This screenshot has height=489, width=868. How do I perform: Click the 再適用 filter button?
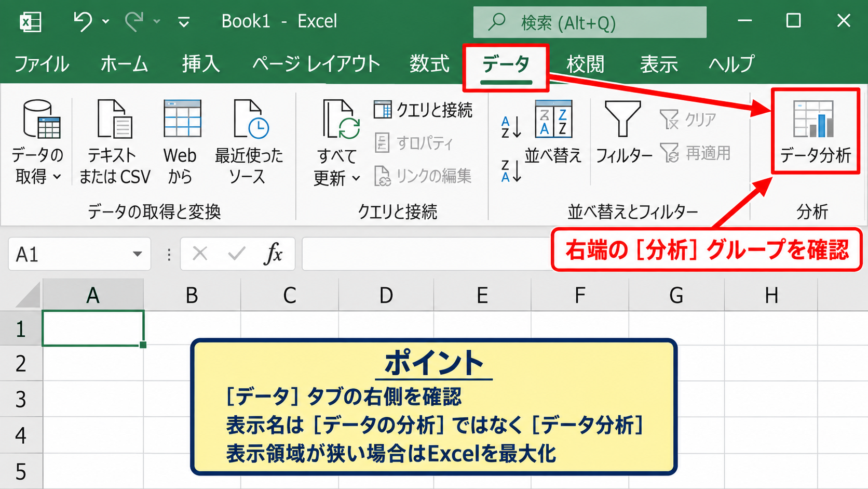(x=696, y=153)
